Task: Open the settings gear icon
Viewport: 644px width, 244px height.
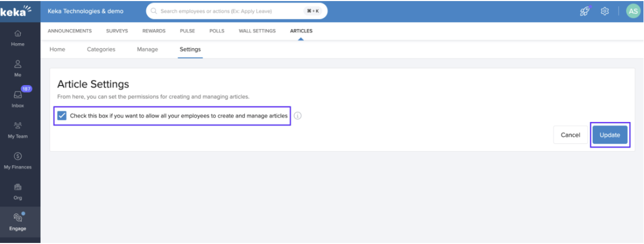Action: click(605, 11)
